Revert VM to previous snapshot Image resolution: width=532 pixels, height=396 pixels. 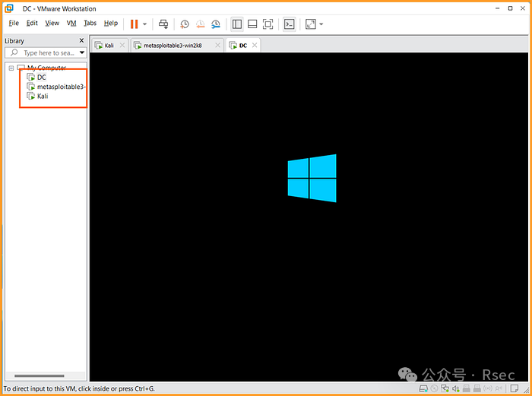pyautogui.click(x=201, y=24)
